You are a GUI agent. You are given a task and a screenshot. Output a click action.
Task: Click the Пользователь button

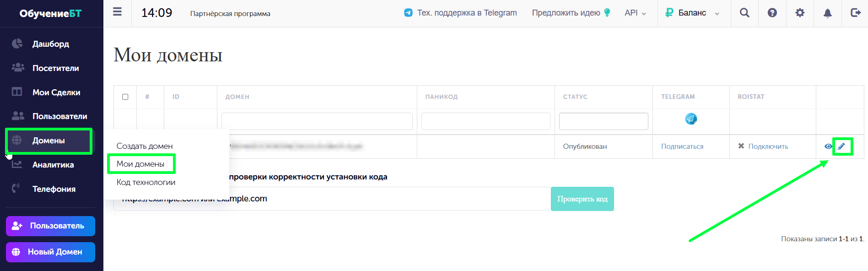[x=50, y=226]
